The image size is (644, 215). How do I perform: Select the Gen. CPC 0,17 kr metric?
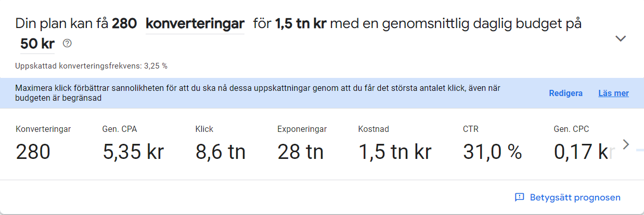[581, 144]
